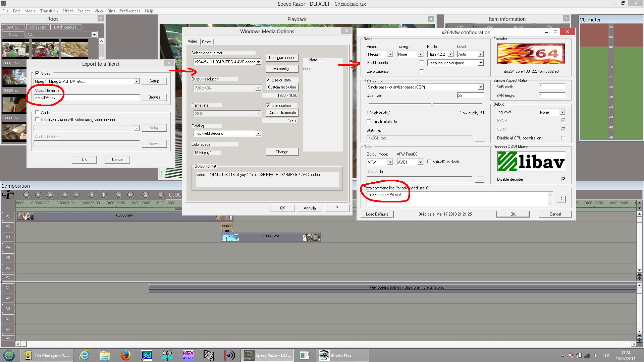Click the Quantizer slider handle
Viewport: 644px width, 362px height.
(432, 104)
